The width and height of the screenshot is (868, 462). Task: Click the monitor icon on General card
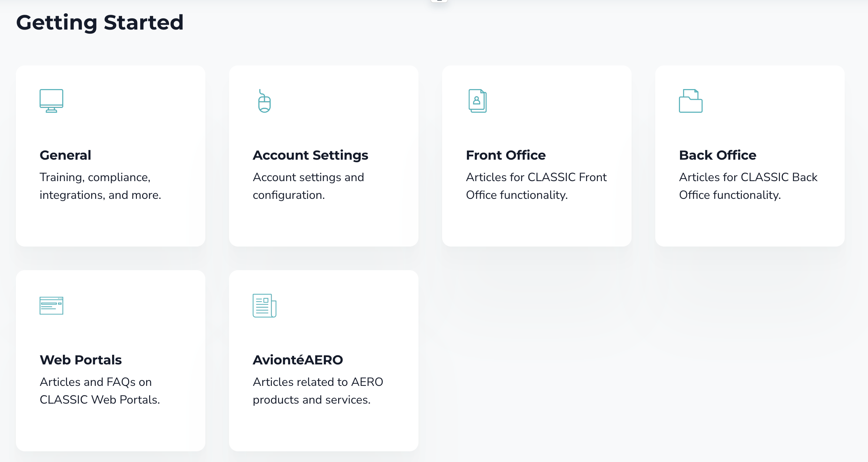tap(51, 101)
